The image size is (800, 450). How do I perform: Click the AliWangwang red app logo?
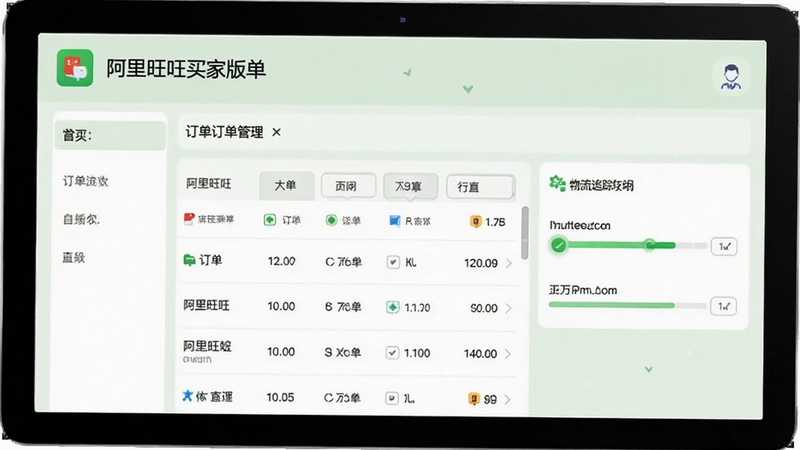click(x=75, y=68)
